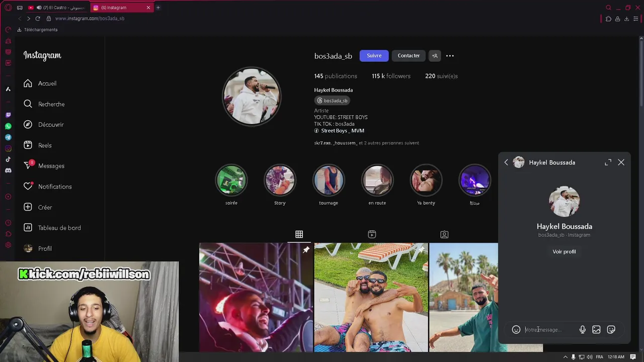
Task: Open emoji picker in message box
Action: pyautogui.click(x=516, y=330)
